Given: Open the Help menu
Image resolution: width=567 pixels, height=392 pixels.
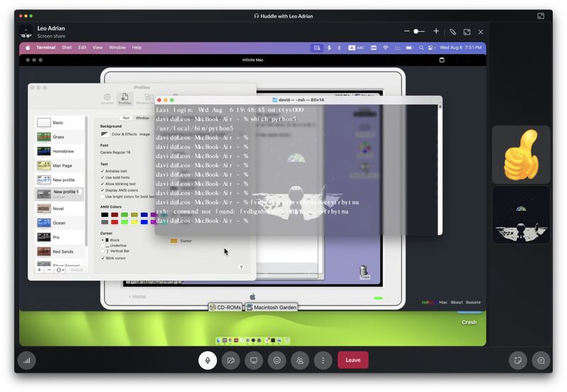Looking at the screenshot, I should pyautogui.click(x=137, y=47).
